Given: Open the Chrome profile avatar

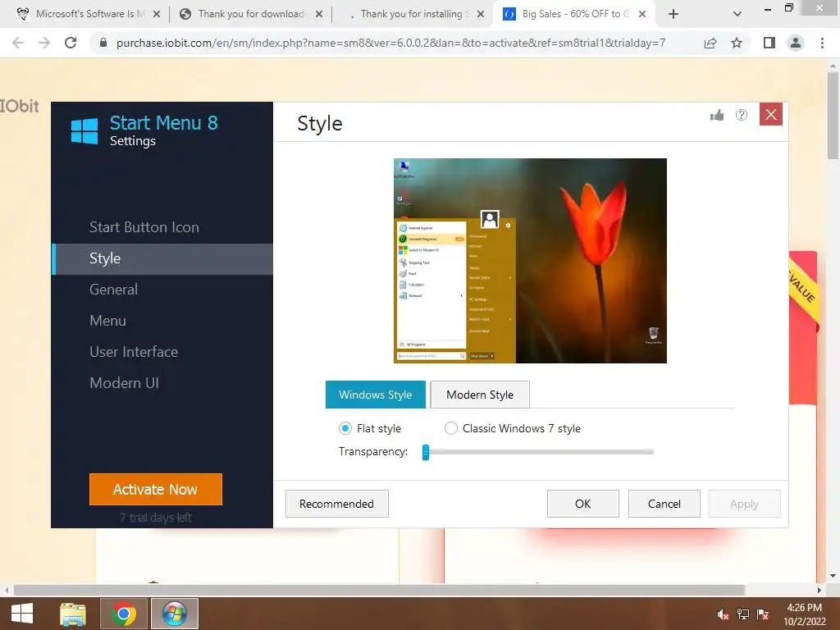Looking at the screenshot, I should [x=796, y=43].
